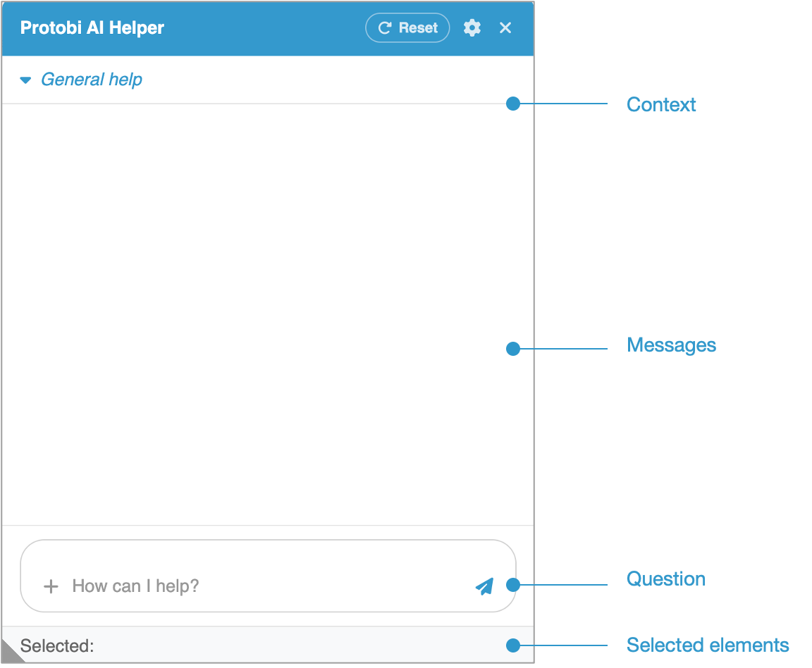Close the Protobi AI Helper panel
Viewport: 812px width, 668px height.
click(505, 28)
